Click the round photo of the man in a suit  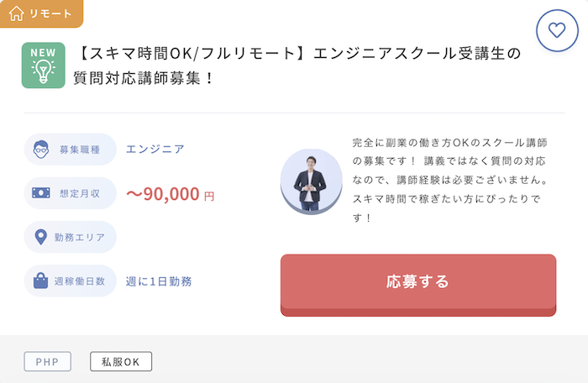coord(312,182)
